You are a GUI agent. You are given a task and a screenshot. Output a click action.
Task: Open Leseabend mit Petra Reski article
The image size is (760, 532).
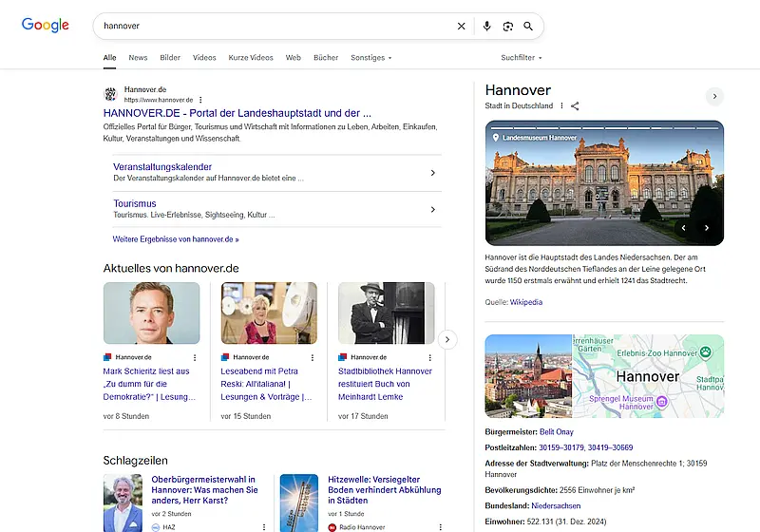point(266,384)
